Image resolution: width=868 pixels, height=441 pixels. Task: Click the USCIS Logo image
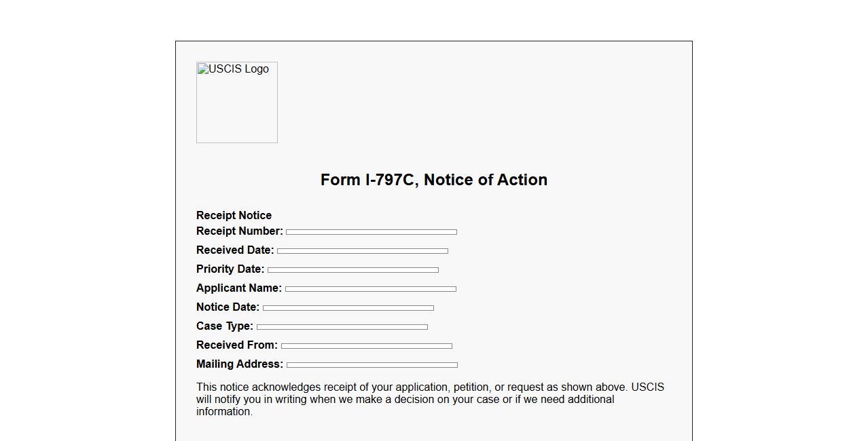click(237, 102)
